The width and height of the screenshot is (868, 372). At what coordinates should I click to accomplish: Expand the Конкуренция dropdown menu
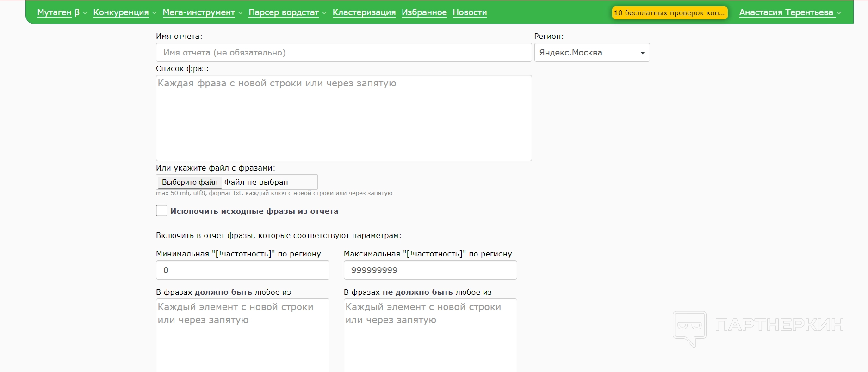[x=121, y=12]
